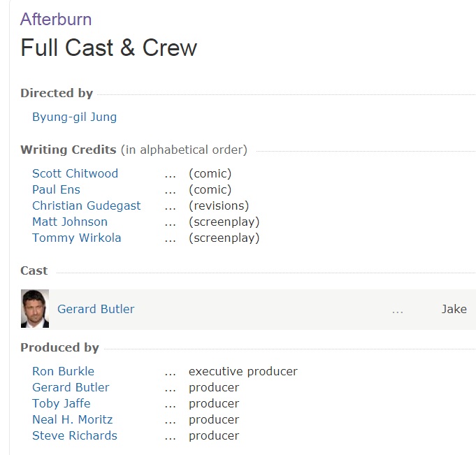
Task: Click Gerard Butler's cast photo thumbnail
Action: 35,309
